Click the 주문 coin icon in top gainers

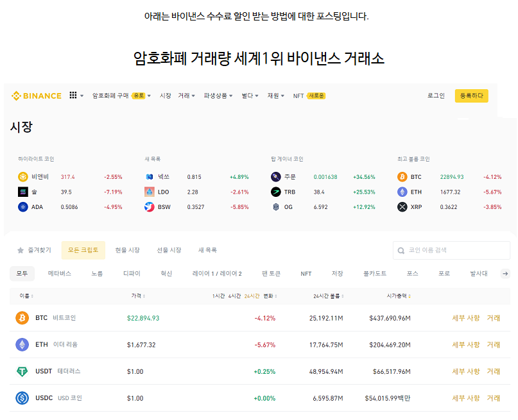pyautogui.click(x=276, y=177)
